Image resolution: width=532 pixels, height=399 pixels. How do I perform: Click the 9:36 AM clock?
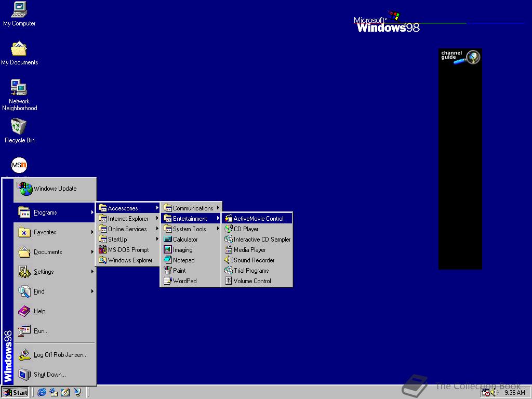click(x=514, y=393)
